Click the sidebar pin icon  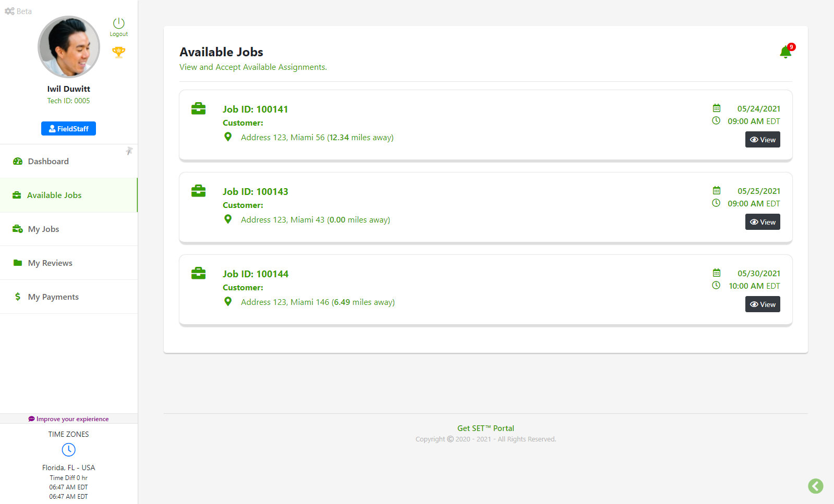[x=129, y=151]
